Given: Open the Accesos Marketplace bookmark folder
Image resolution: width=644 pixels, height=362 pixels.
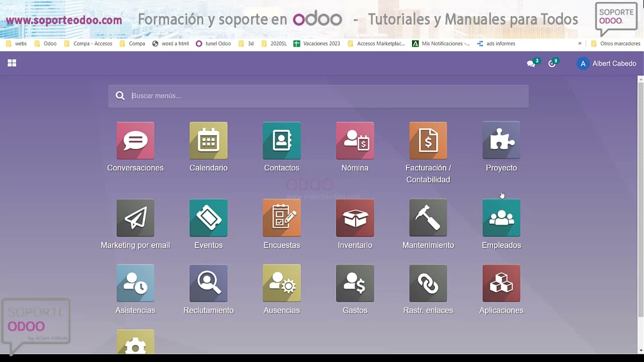Looking at the screenshot, I should coord(376,44).
